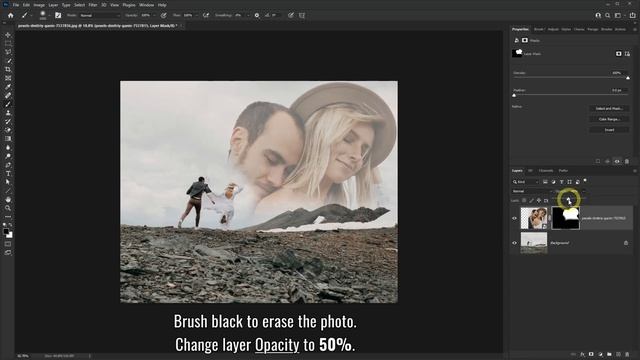
Task: Open the Image menu
Action: [x=39, y=5]
